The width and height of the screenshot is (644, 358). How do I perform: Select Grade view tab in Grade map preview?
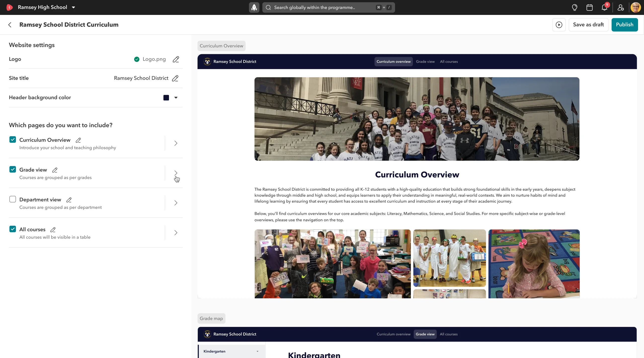(425, 334)
